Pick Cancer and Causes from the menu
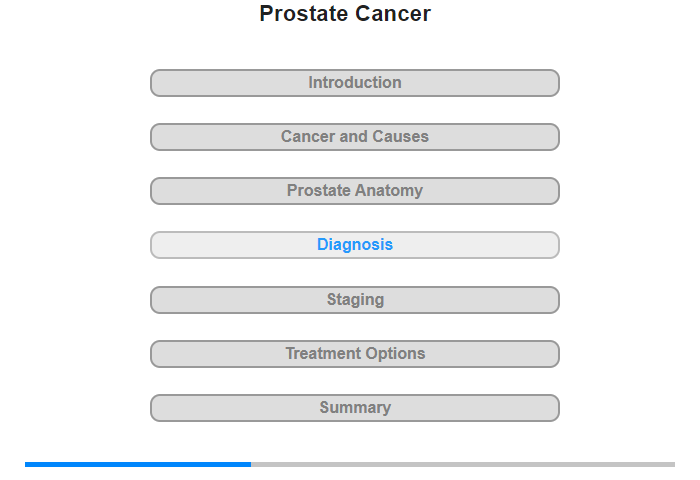The height and width of the screenshot is (480, 700). [355, 137]
